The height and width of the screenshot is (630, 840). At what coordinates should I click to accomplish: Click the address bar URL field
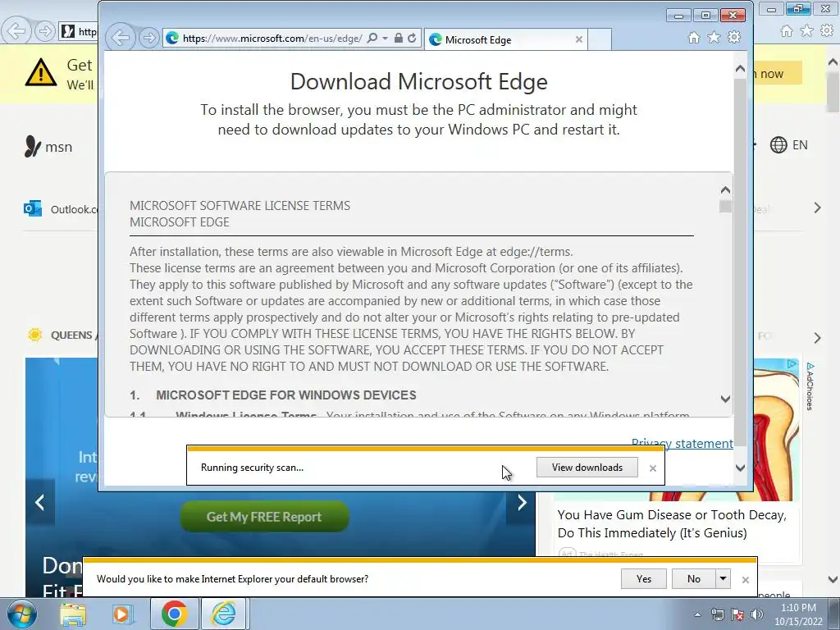coord(272,38)
